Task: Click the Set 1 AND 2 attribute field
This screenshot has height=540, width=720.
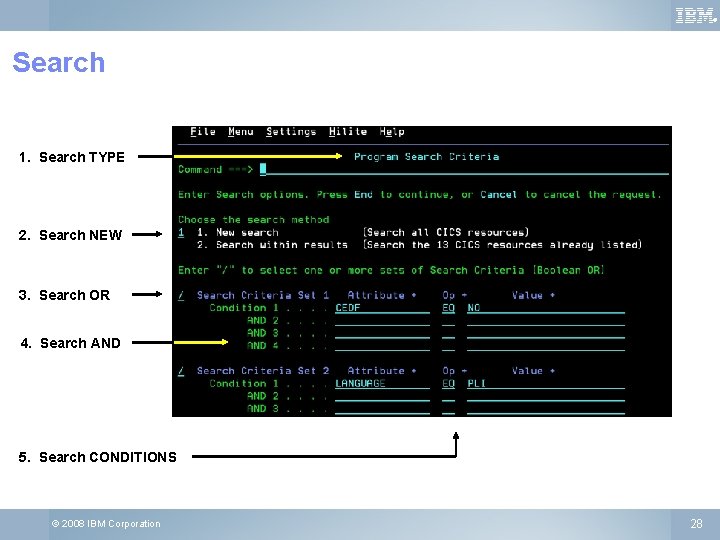Action: point(382,321)
